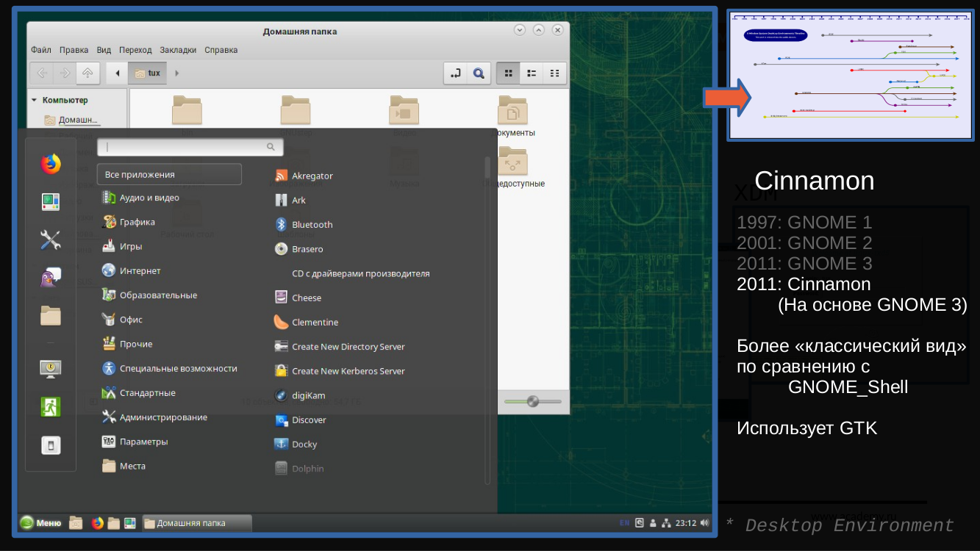This screenshot has width=980, height=551.
Task: Open the crossed tools settings favorite
Action: (51, 240)
